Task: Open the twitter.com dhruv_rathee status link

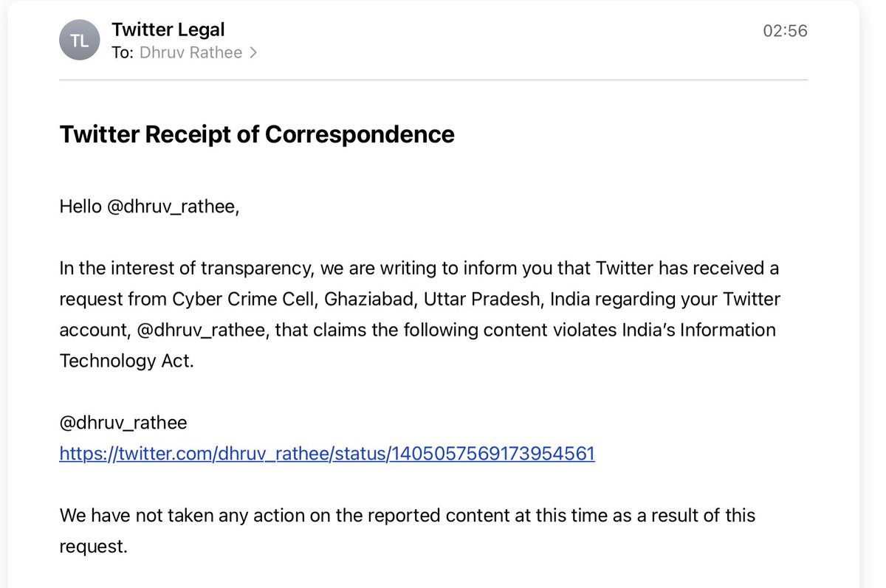Action: tap(327, 454)
